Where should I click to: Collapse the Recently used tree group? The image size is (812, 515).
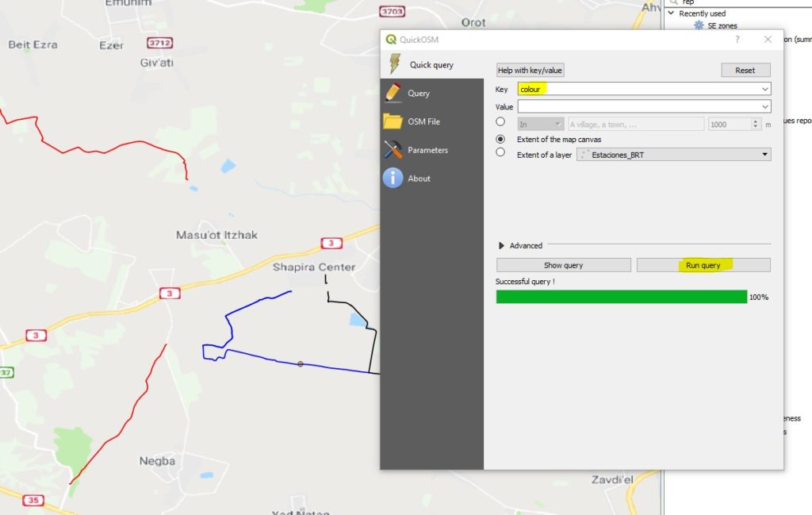[x=672, y=13]
